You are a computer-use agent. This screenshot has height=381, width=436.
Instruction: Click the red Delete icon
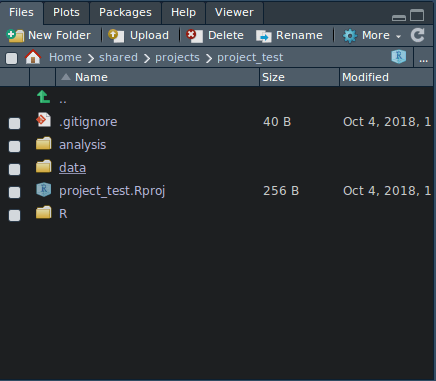point(194,35)
